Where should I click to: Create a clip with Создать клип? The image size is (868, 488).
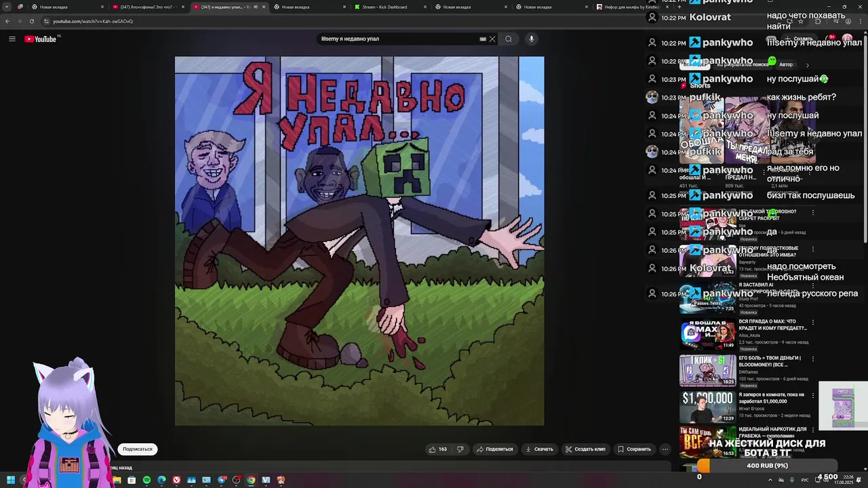585,449
